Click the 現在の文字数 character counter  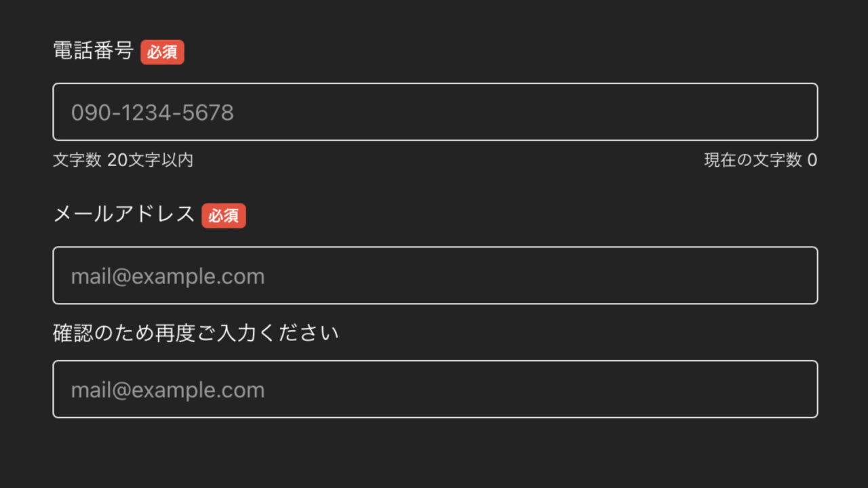(760, 161)
